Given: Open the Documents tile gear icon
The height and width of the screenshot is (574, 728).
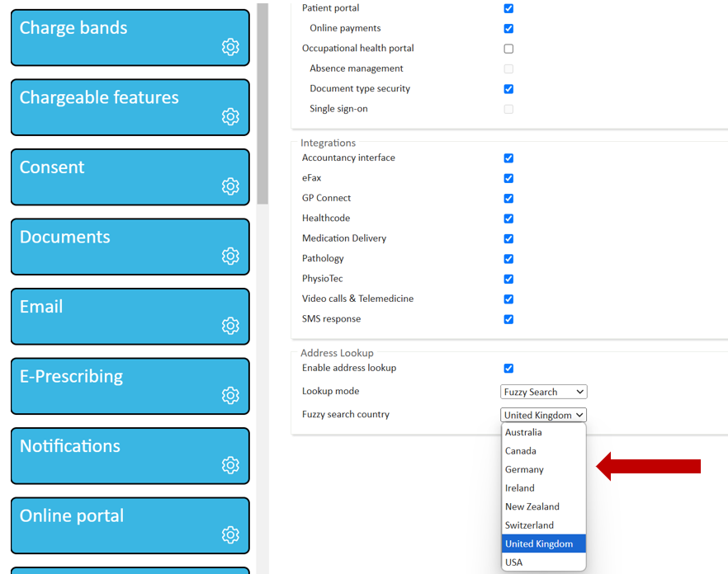Looking at the screenshot, I should pos(230,256).
